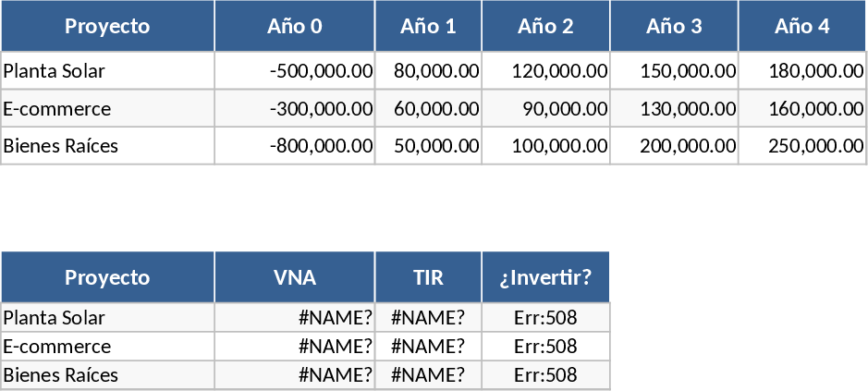
Task: Select Bienes Raíces Año 4 value 250,000.00
Action: (802, 145)
